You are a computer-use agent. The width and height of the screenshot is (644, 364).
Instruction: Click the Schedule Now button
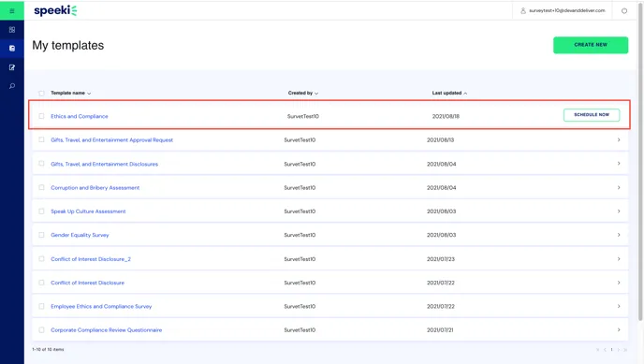592,115
